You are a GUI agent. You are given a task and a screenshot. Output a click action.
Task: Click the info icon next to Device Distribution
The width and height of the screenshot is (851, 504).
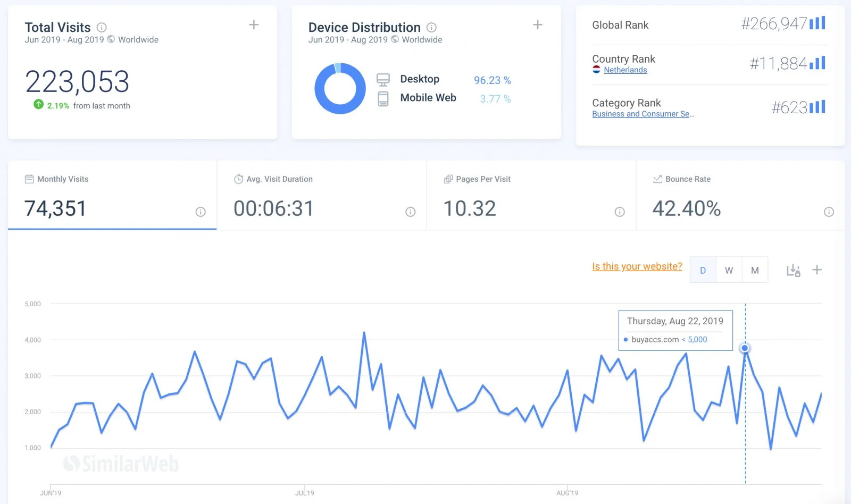(431, 27)
